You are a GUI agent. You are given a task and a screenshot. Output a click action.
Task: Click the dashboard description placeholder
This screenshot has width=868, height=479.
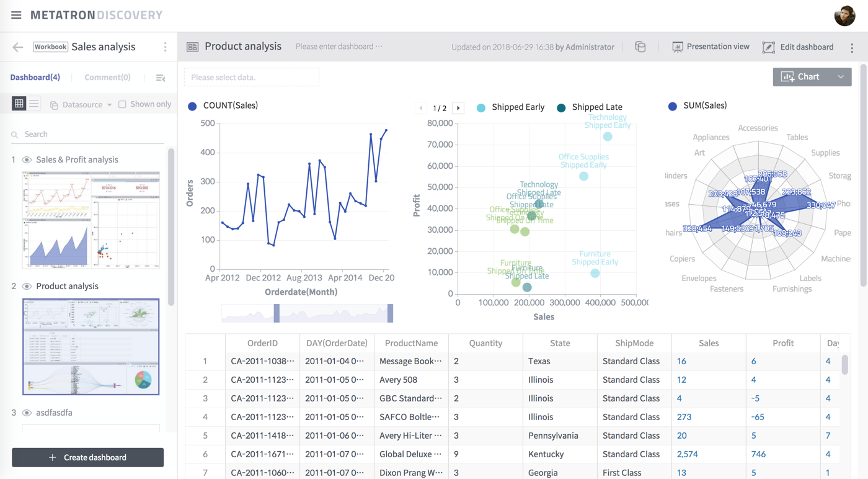[x=339, y=47]
